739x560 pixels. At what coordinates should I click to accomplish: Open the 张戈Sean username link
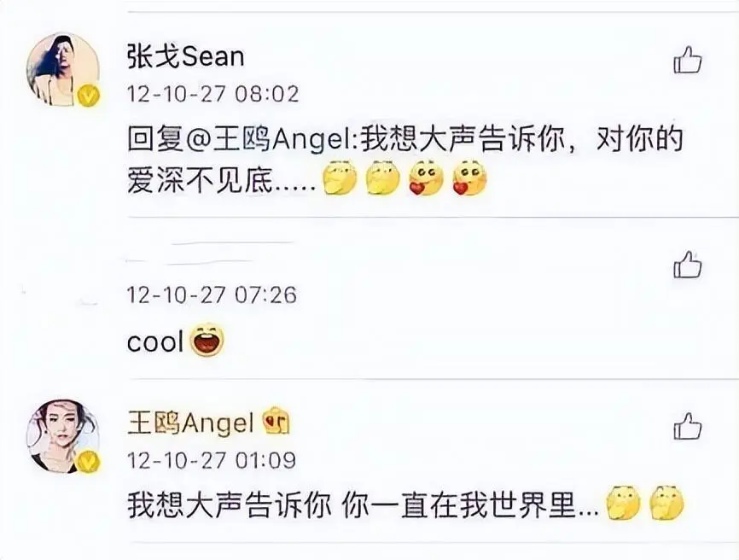pyautogui.click(x=186, y=57)
